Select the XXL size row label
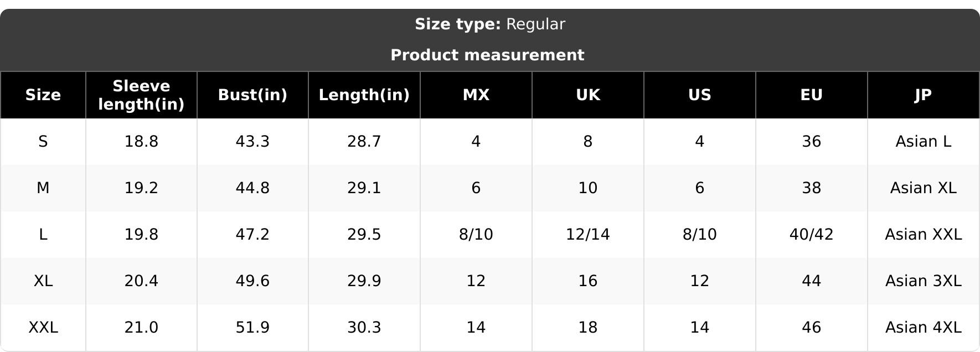The height and width of the screenshot is (352, 980). 43,328
